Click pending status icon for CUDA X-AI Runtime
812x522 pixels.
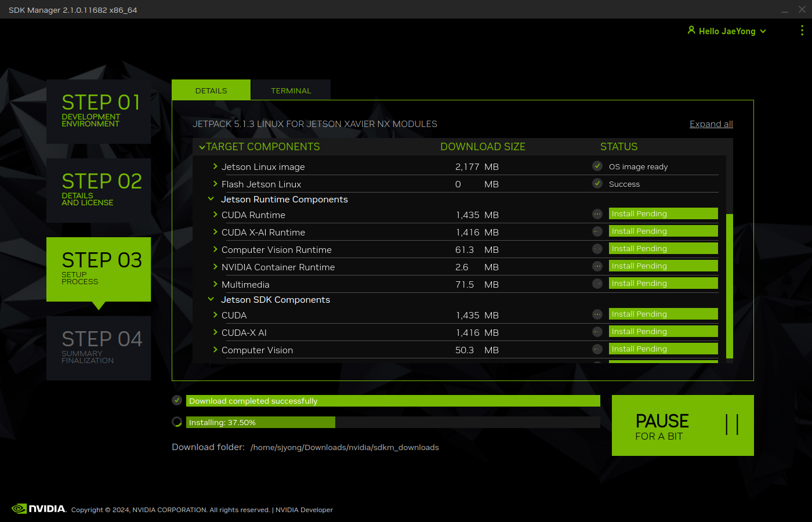[x=597, y=231]
